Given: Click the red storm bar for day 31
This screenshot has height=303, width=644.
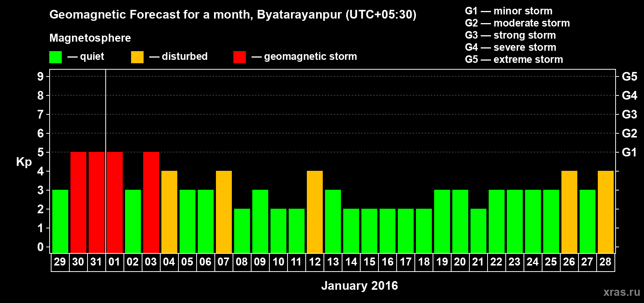Looking at the screenshot, I should (x=97, y=202).
